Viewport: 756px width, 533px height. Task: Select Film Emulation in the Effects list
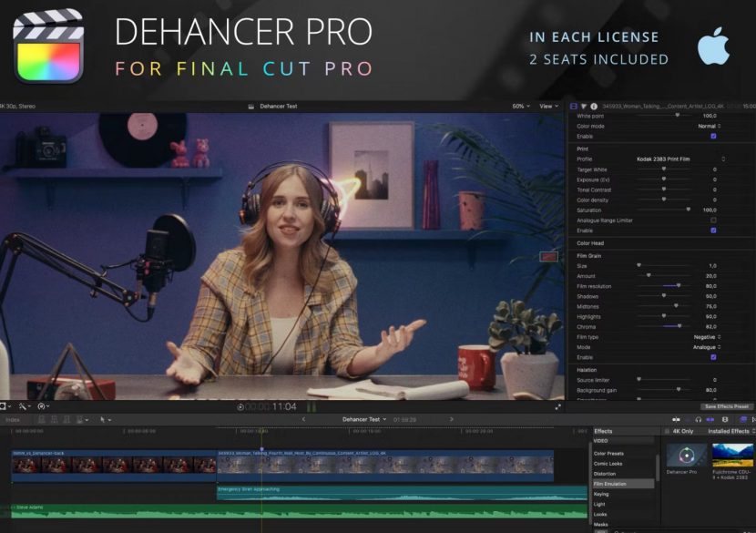tap(612, 484)
